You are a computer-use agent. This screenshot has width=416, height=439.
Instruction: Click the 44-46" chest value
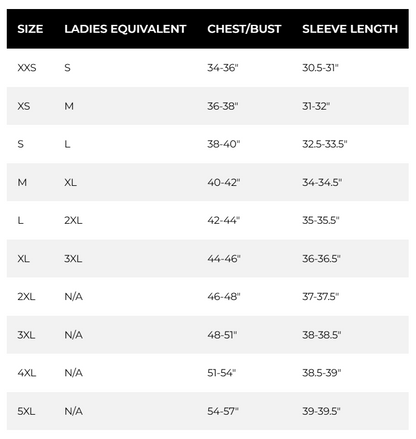click(x=224, y=259)
